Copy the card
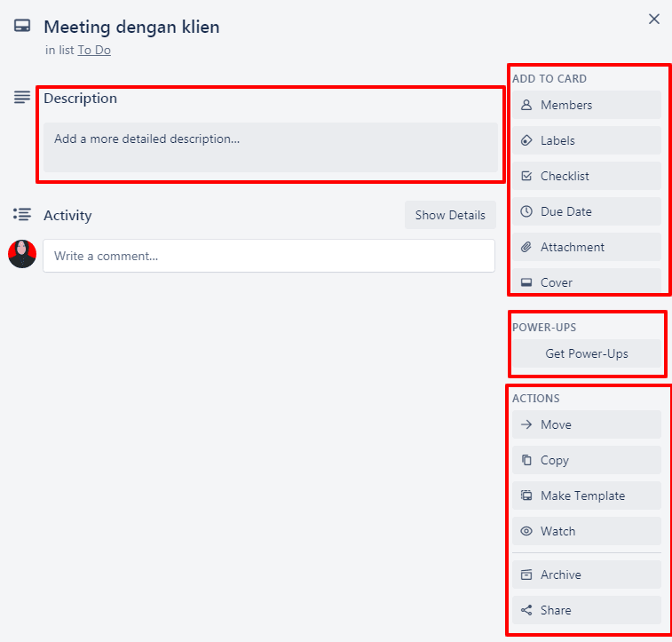 coord(586,460)
